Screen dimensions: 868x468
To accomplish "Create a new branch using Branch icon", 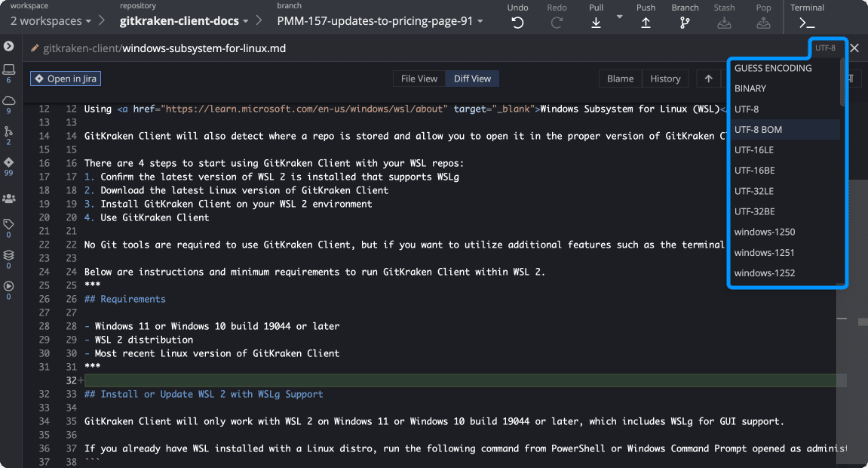I will click(x=685, y=22).
